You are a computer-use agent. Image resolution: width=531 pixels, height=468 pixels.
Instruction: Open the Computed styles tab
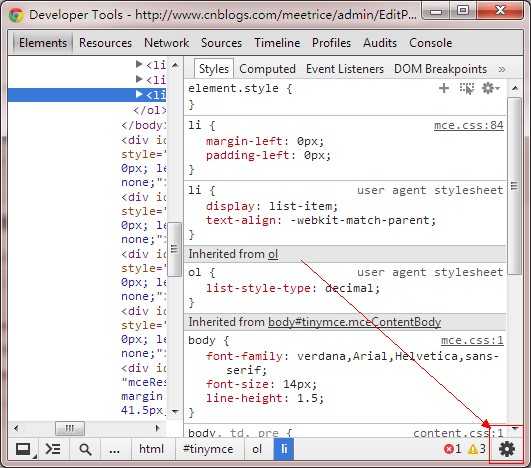[267, 69]
